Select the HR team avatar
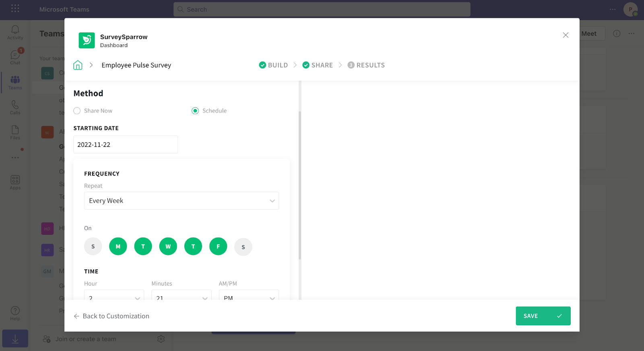Screen dimensions: 644x351 click(x=47, y=250)
